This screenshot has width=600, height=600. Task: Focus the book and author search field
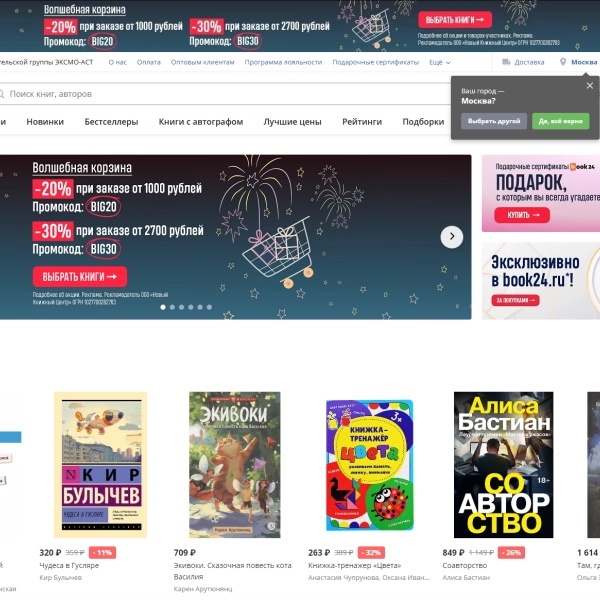point(226,94)
